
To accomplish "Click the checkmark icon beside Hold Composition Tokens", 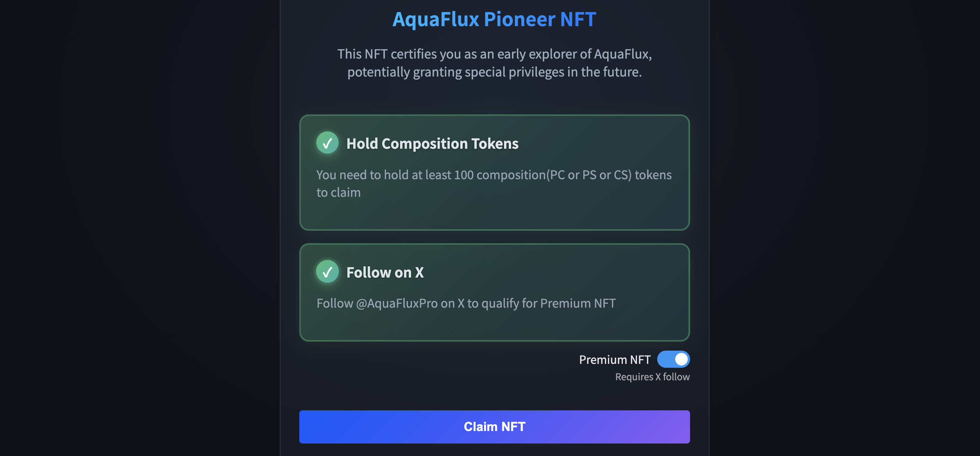I will (x=327, y=143).
